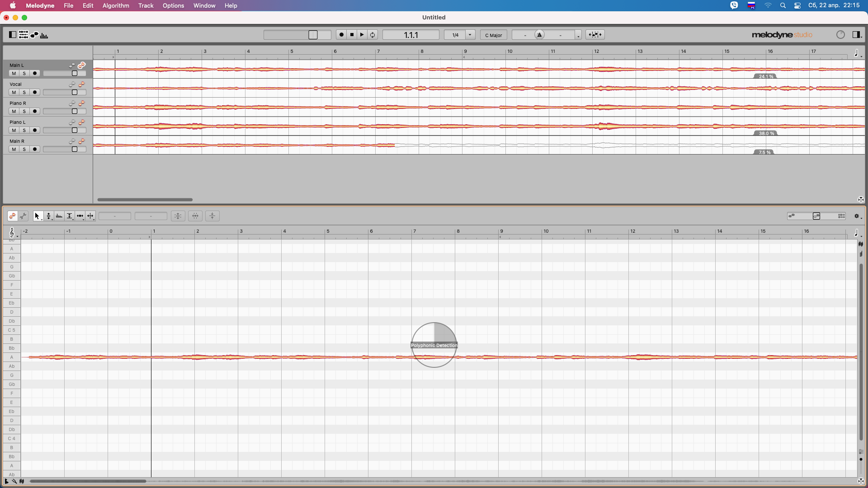Viewport: 868px width, 488px height.
Task: Select the Timing tool
Action: [80, 216]
